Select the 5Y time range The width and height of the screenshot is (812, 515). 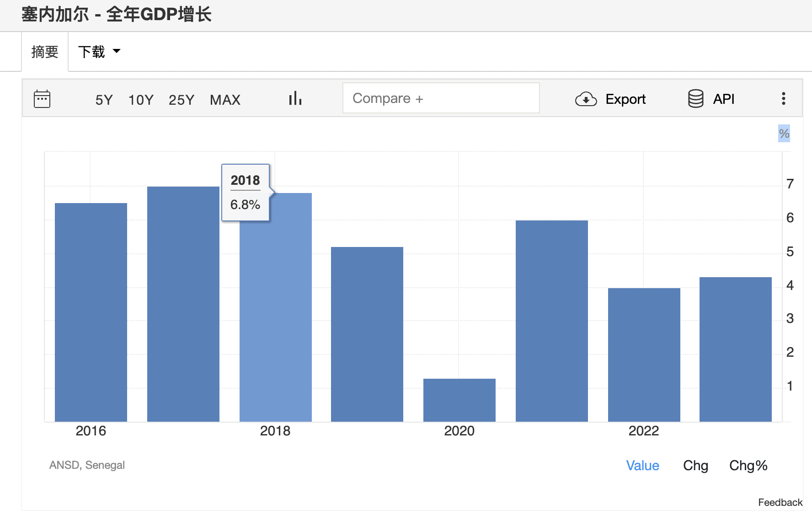point(104,100)
